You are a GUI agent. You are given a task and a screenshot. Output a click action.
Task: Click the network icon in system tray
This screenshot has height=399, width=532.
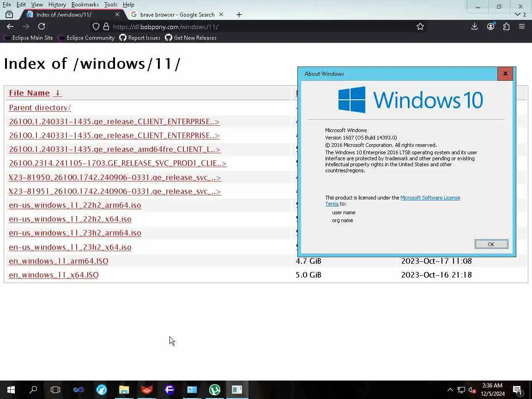coord(461,390)
